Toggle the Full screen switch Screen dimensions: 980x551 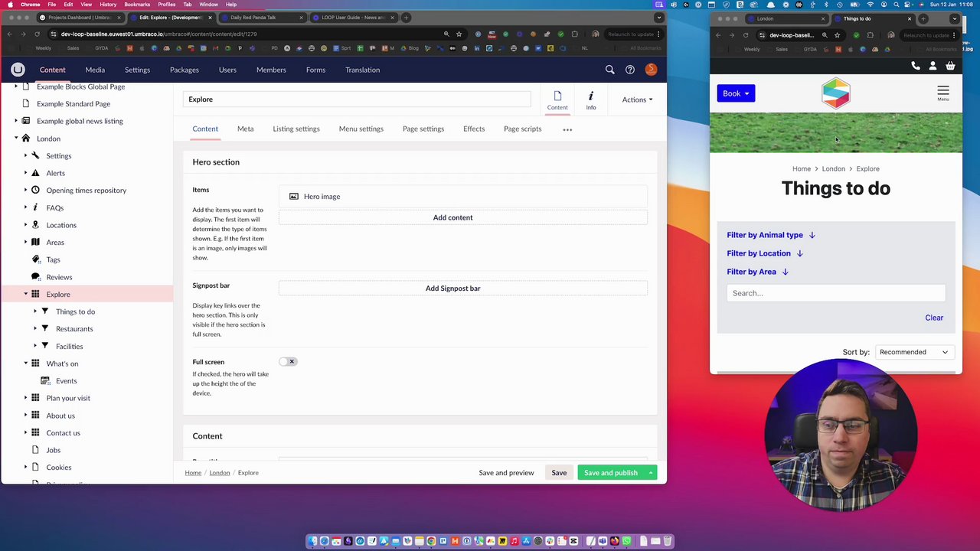point(288,361)
